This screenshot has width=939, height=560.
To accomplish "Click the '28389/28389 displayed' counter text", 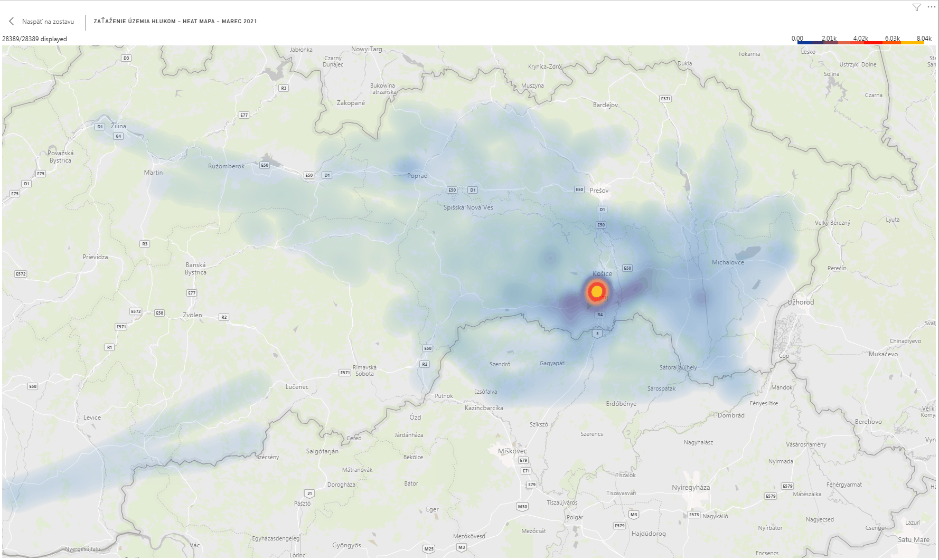I will coord(35,39).
